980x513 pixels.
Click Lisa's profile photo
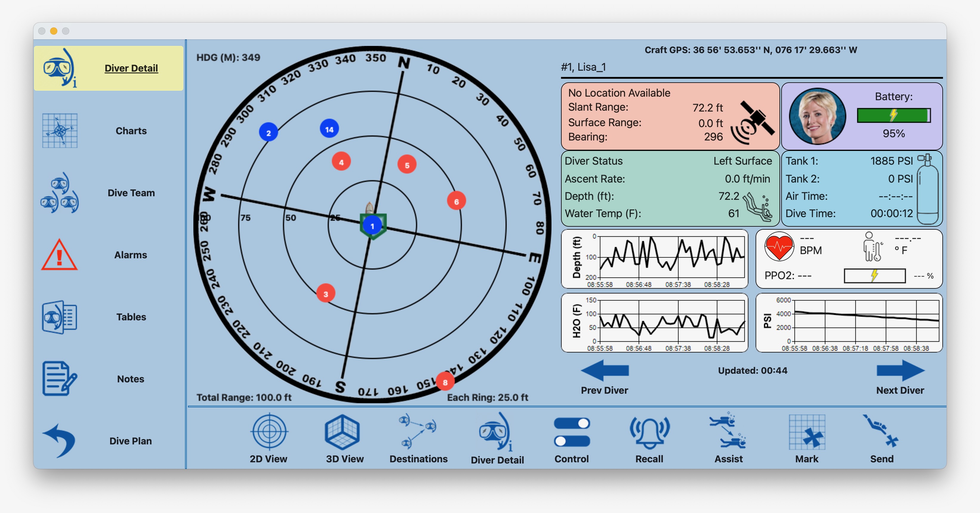click(x=818, y=116)
